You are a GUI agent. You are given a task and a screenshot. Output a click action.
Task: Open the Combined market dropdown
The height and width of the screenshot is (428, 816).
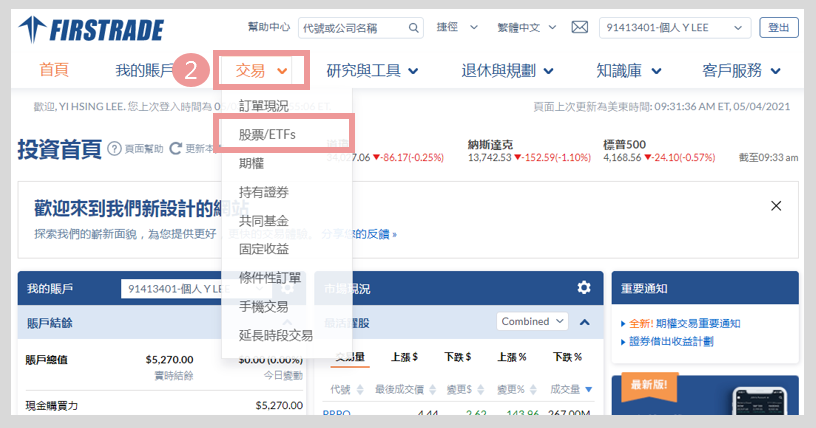tap(532, 321)
